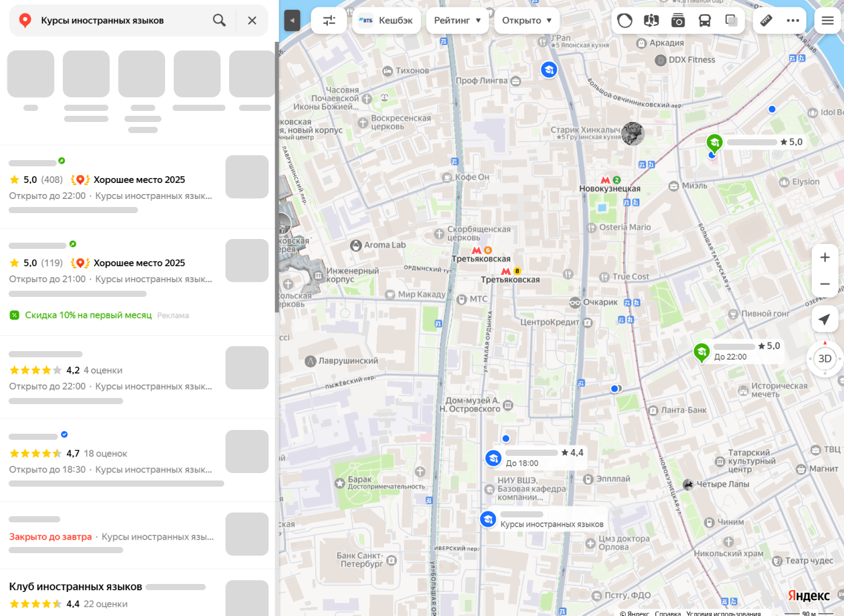Click the Четыре Лапы map place
Image resolution: width=844 pixels, height=616 pixels.
click(716, 484)
